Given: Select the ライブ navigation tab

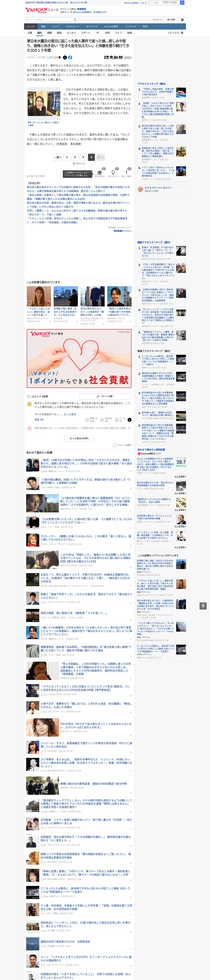Looking at the screenshot, I should pos(56,27).
